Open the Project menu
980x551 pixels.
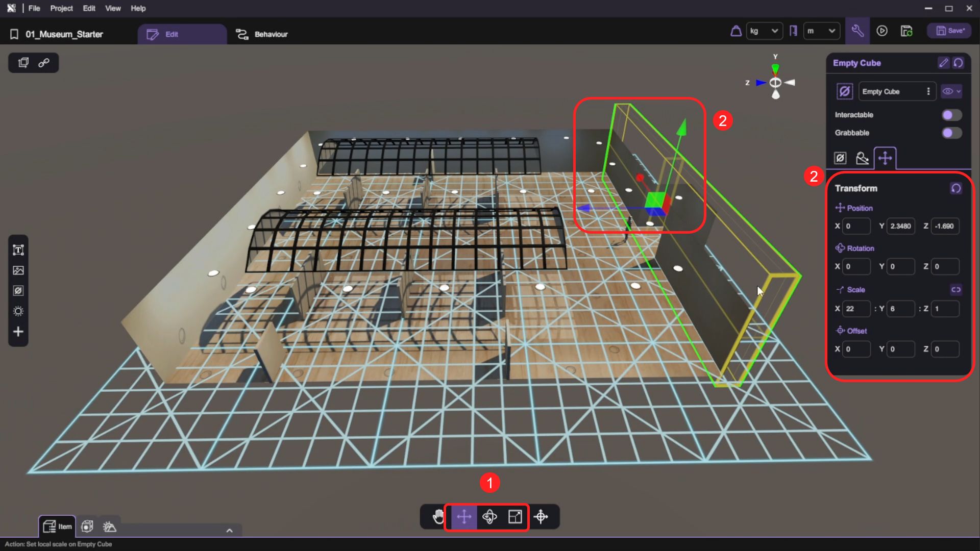(61, 8)
